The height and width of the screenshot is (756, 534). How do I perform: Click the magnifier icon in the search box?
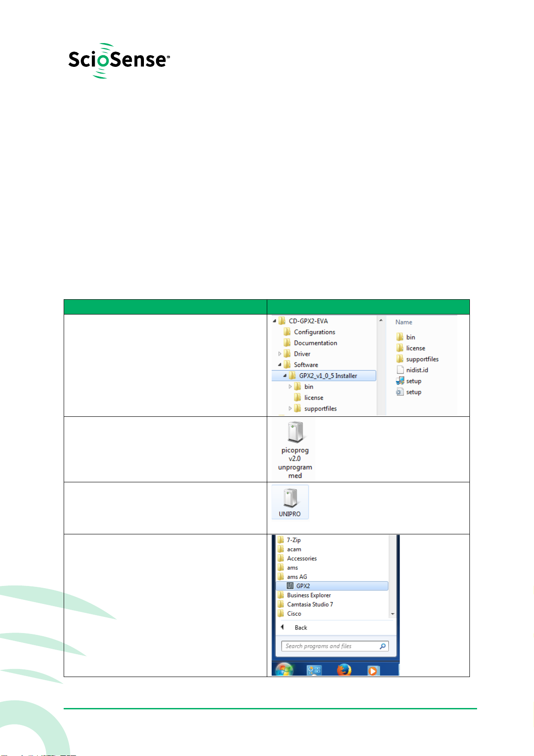382,646
